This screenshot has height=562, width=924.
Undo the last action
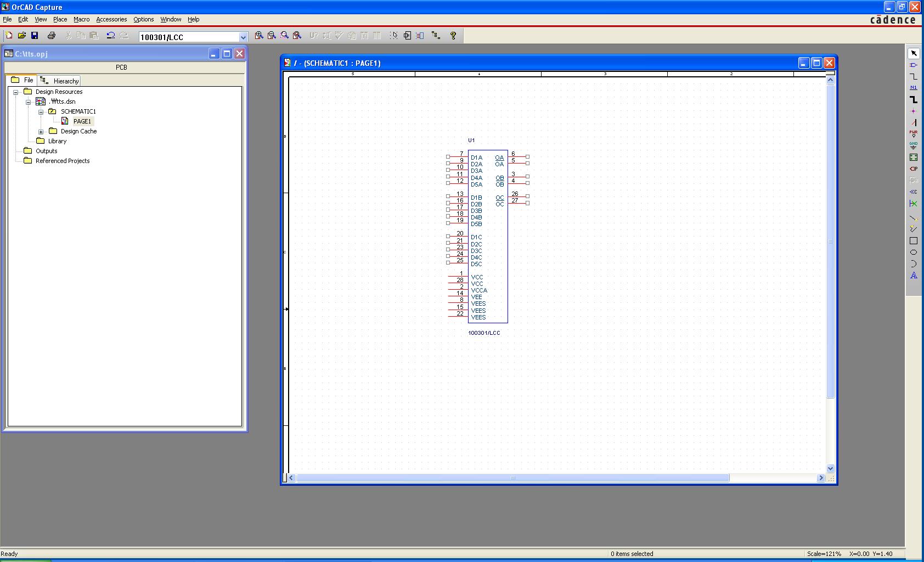(x=111, y=36)
